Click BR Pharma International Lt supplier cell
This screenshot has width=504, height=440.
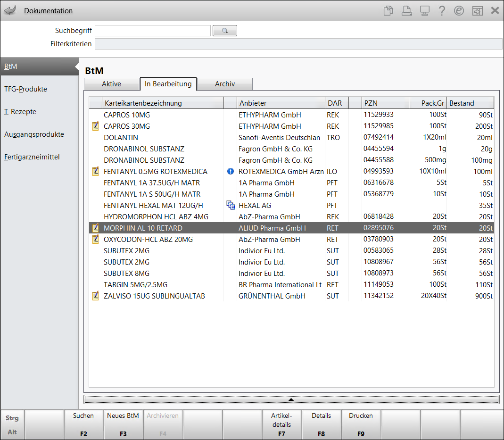280,285
